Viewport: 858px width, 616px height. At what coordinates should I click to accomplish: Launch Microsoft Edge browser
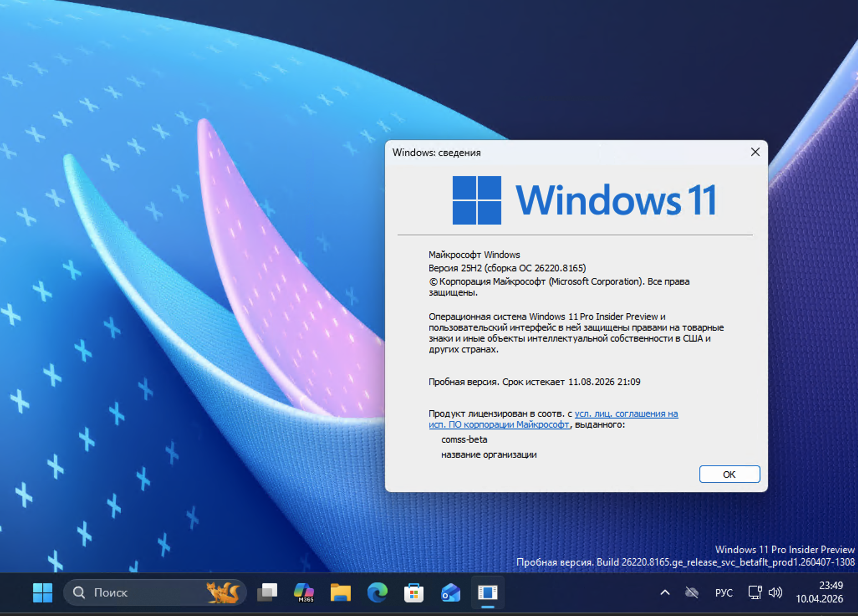click(x=378, y=593)
